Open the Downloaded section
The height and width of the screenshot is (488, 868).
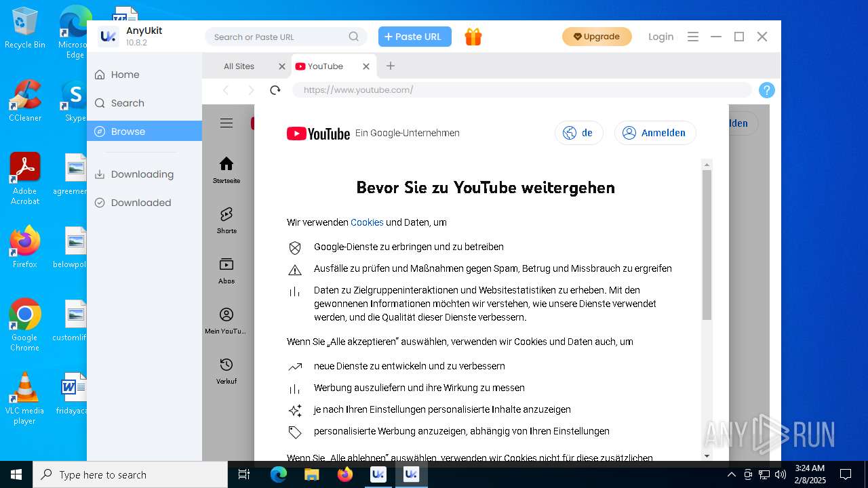tap(144, 203)
